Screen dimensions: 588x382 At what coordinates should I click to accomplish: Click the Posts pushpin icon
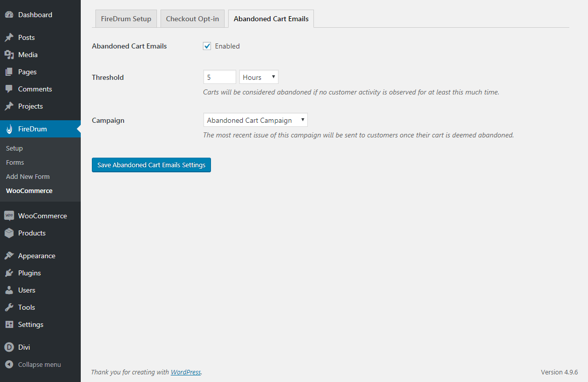click(9, 37)
